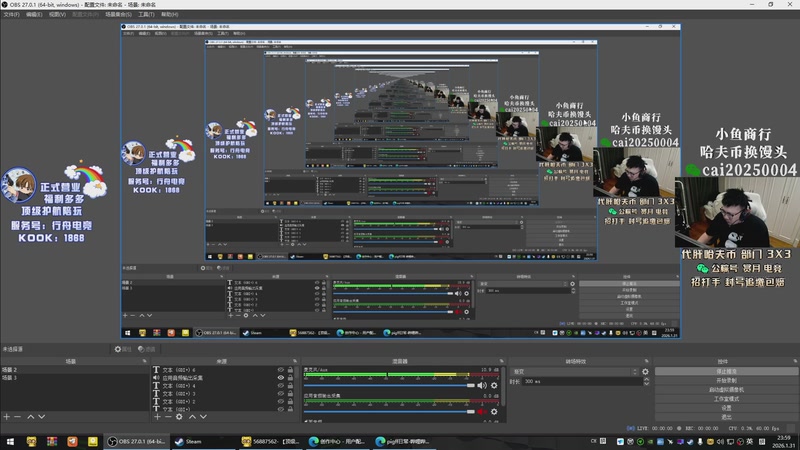Viewport: 800px width, 450px height.
Task: Open the 文件(F) menu
Action: coord(11,14)
